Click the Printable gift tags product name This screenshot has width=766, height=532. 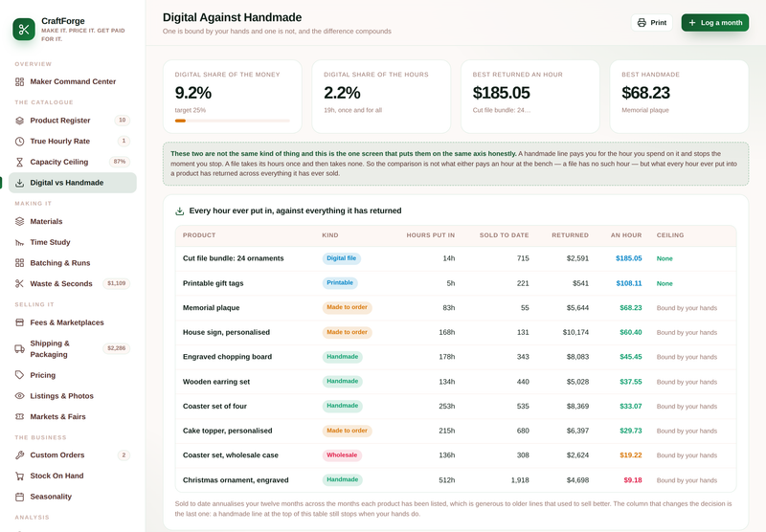(x=213, y=283)
